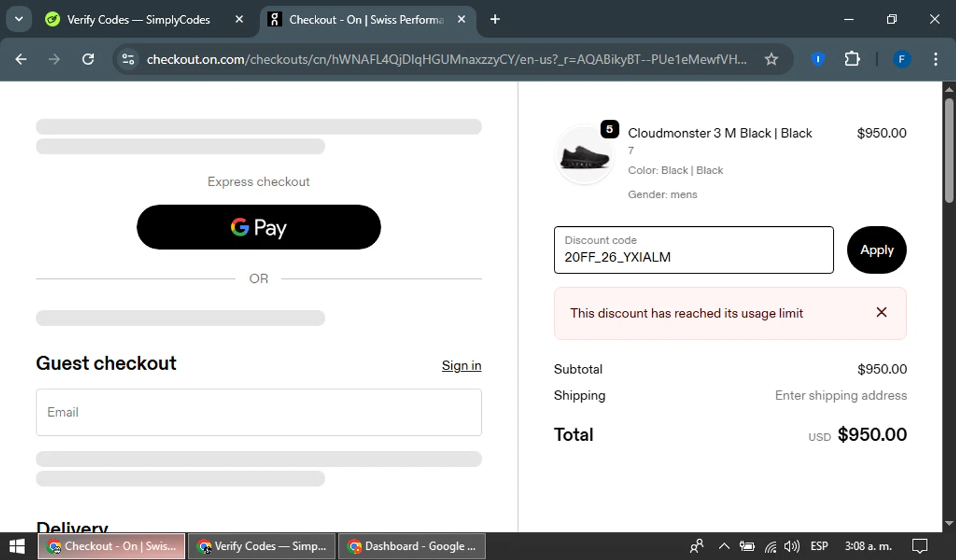
Task: Switch to Dashboard - Google taskbar window
Action: tap(412, 546)
